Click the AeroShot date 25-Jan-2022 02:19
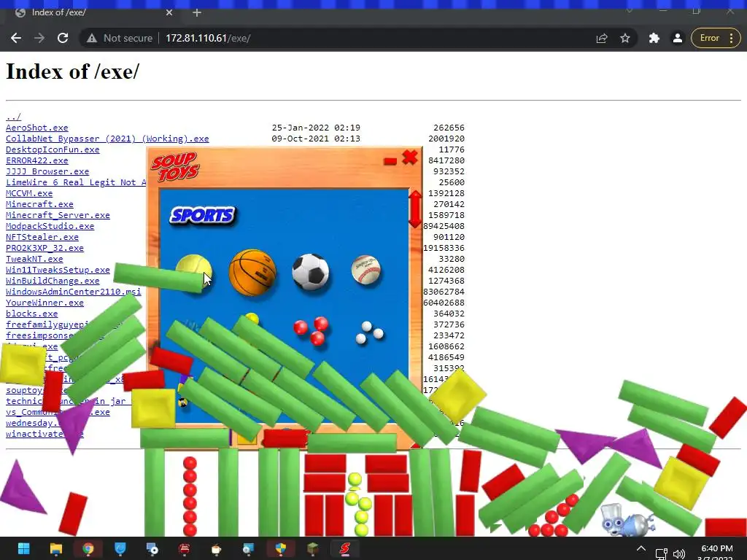The height and width of the screenshot is (560, 747). [x=316, y=128]
